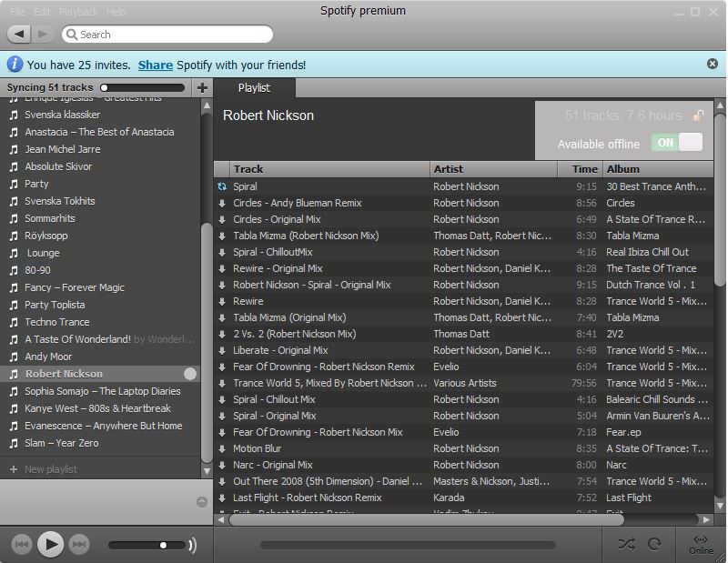Toggle repeat playback
The image size is (728, 563).
point(654,544)
